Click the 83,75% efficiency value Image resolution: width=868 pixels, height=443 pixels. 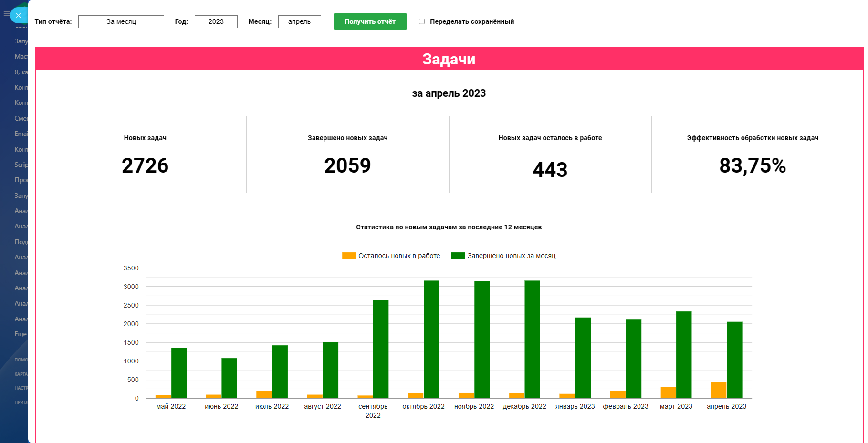[752, 165]
